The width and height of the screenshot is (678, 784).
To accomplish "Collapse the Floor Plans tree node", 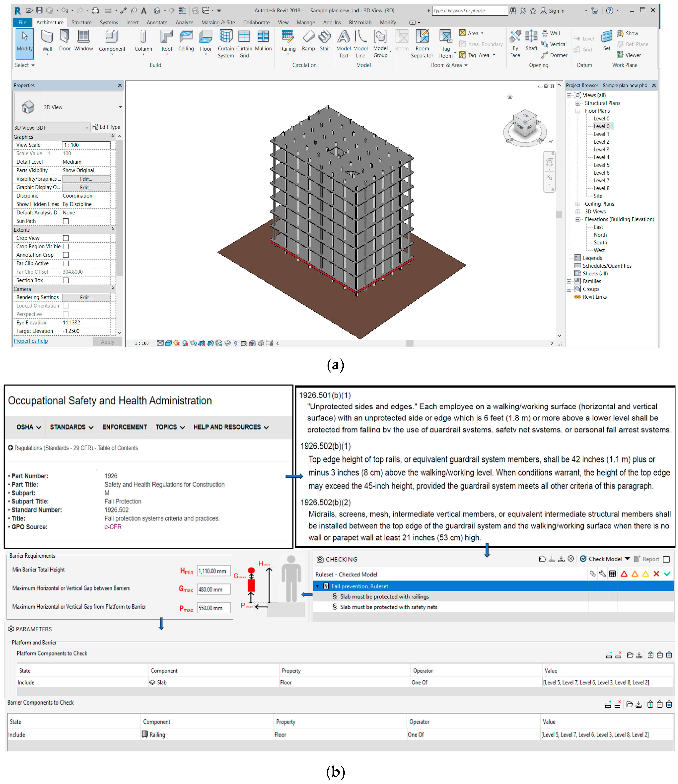I will click(578, 111).
